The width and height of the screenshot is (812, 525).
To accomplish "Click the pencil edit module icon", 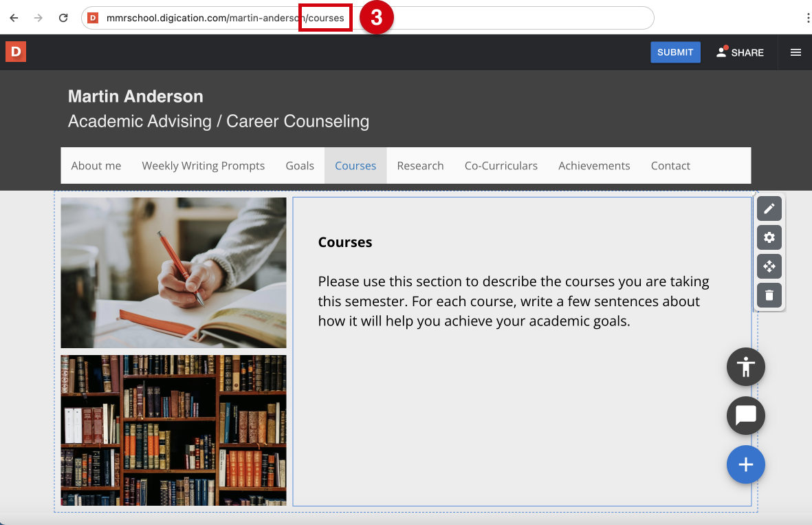I will tap(769, 209).
